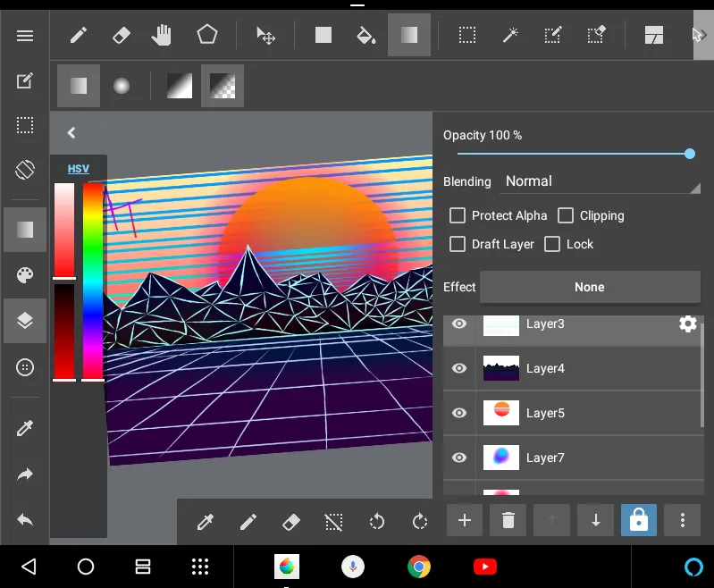Choose foreground to transparent gradient type
This screenshot has width=714, height=588.
[x=223, y=86]
